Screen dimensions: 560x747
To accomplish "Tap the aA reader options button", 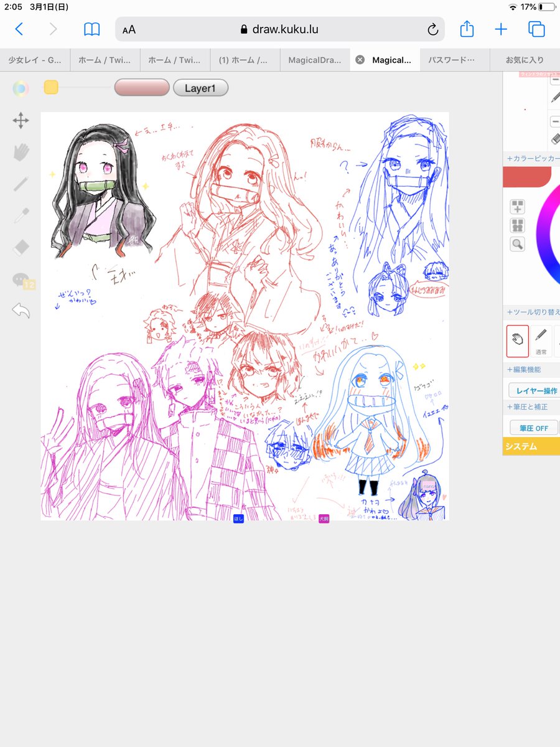I will (x=129, y=30).
